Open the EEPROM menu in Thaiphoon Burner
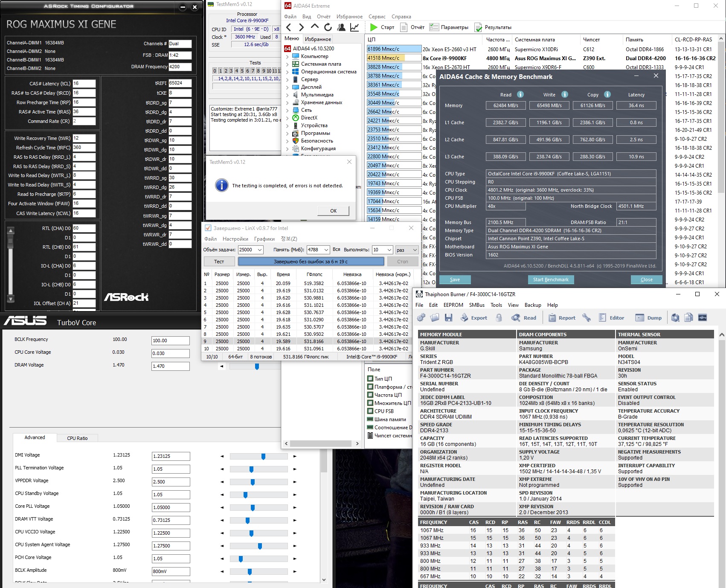This screenshot has width=726, height=588. (x=453, y=305)
